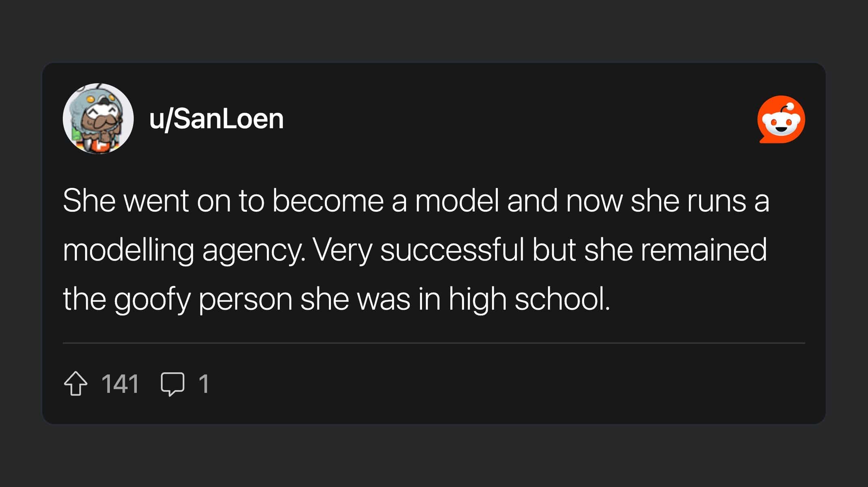Click the word "model" in the first line
The height and width of the screenshot is (487, 868).
(457, 201)
